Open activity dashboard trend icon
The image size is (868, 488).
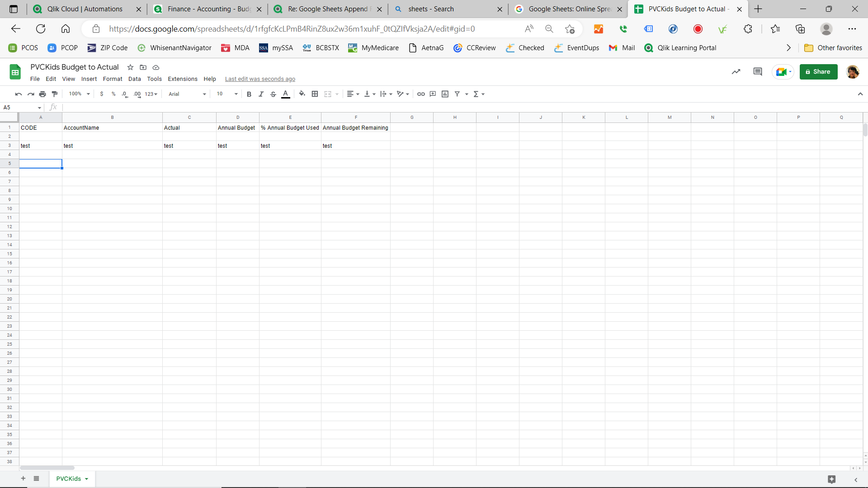click(x=736, y=72)
